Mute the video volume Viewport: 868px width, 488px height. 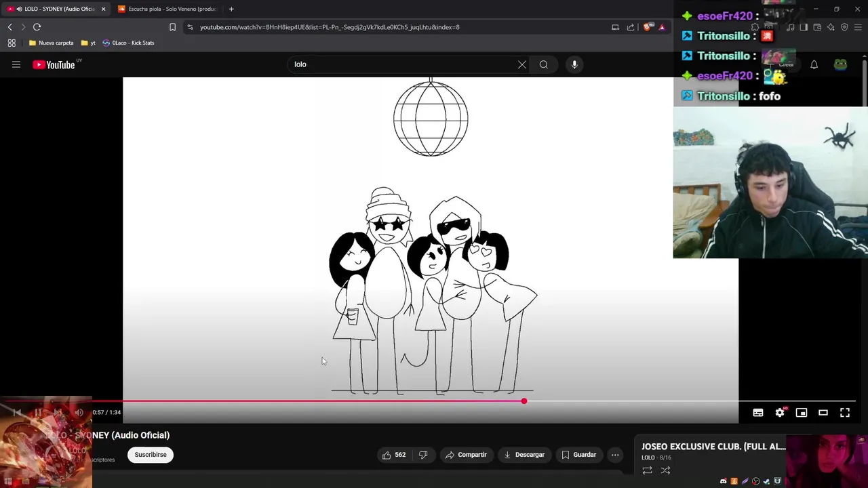coord(79,412)
